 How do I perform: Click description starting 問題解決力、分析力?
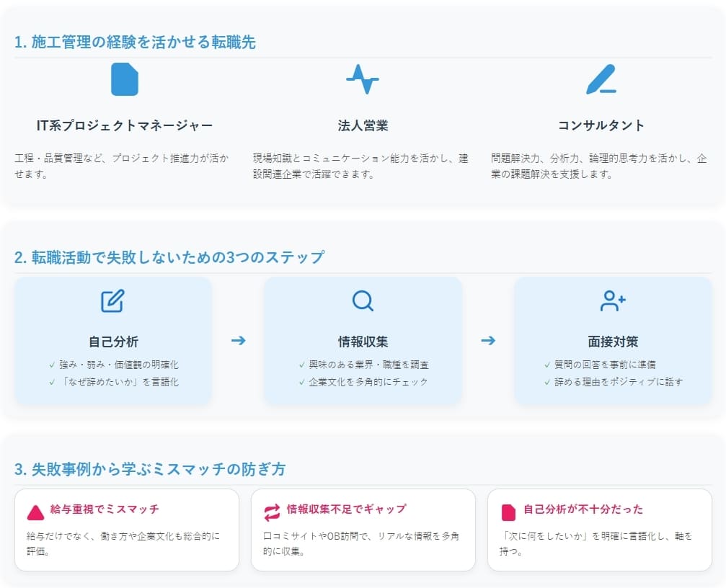[x=598, y=166]
